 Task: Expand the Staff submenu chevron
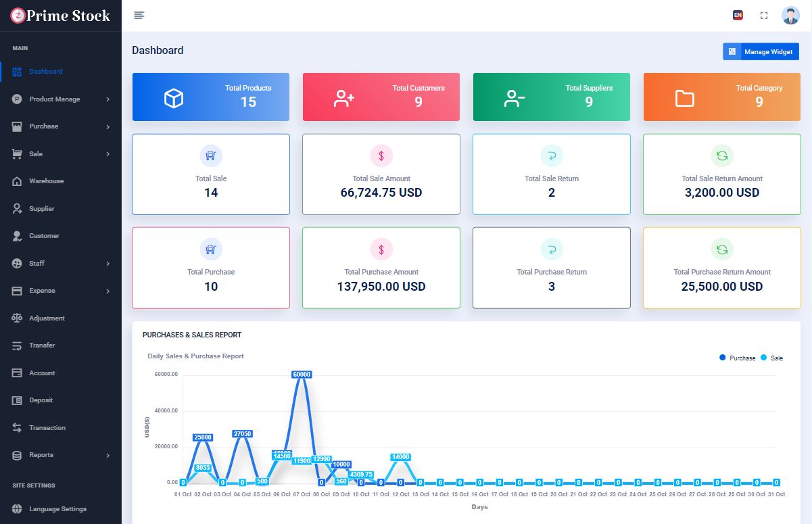pos(108,264)
